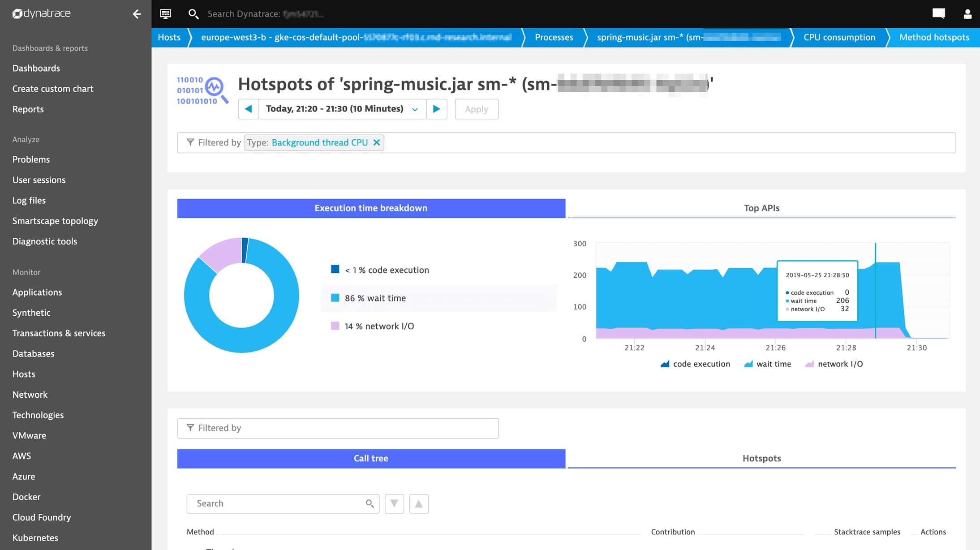
Task: Click the call tree Search input
Action: point(283,503)
